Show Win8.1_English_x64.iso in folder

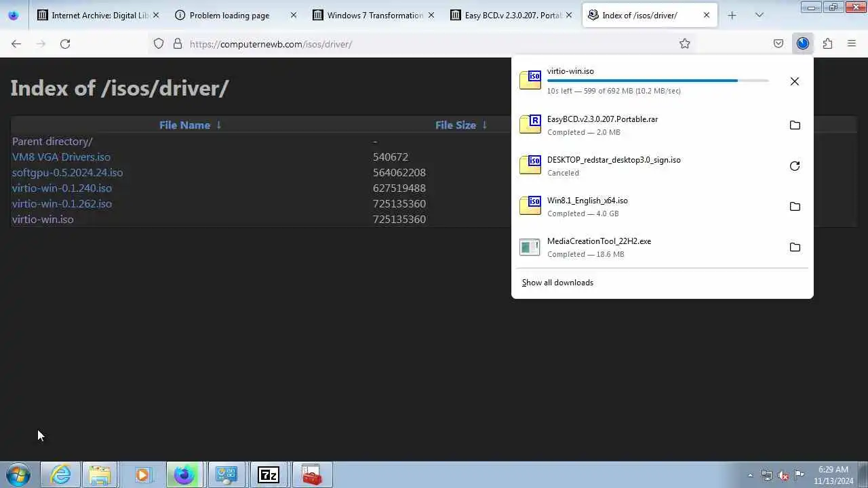[x=795, y=207]
